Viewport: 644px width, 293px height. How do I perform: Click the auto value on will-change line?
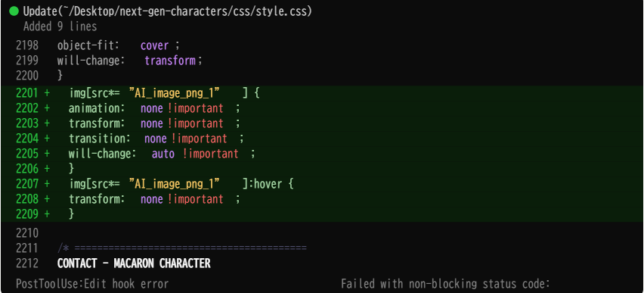coord(163,154)
